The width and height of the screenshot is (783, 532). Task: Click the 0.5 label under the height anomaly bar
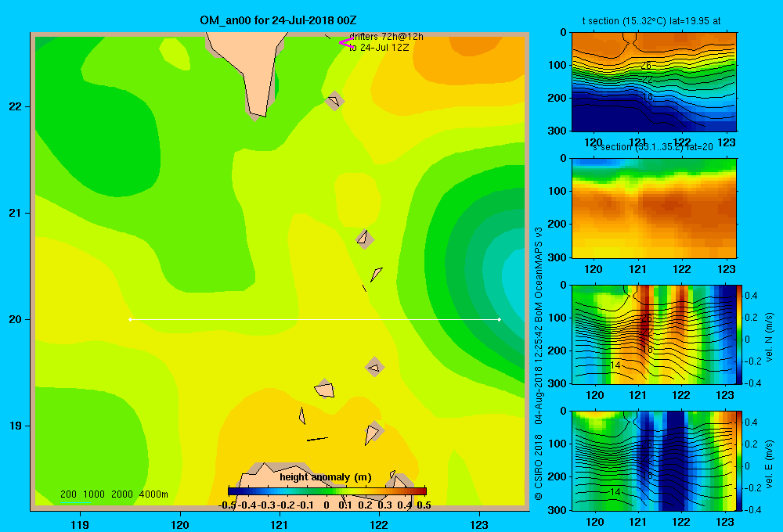[424, 505]
